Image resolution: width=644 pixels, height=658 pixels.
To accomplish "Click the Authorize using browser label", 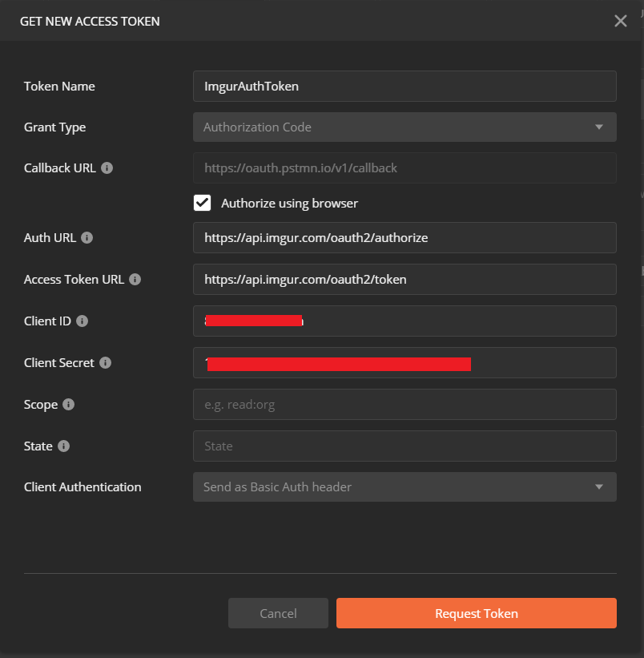I will click(x=289, y=203).
